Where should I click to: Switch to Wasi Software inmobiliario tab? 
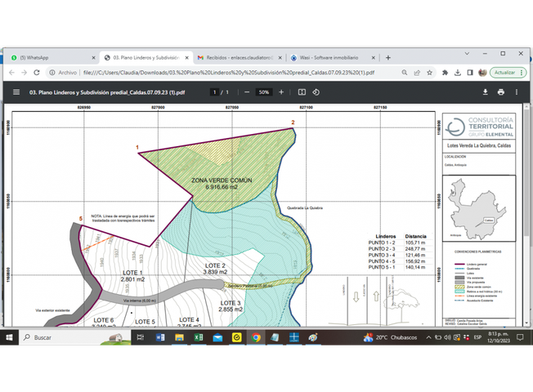[x=333, y=58]
